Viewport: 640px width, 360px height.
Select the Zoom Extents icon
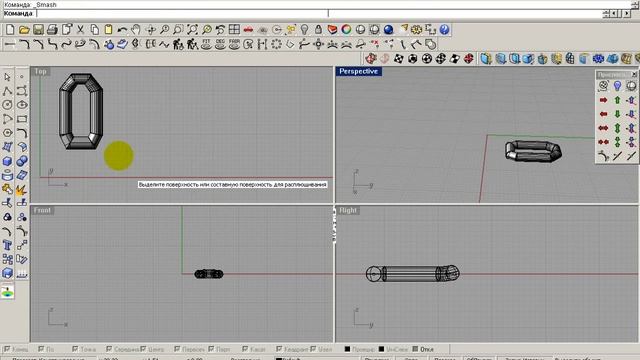click(x=192, y=29)
